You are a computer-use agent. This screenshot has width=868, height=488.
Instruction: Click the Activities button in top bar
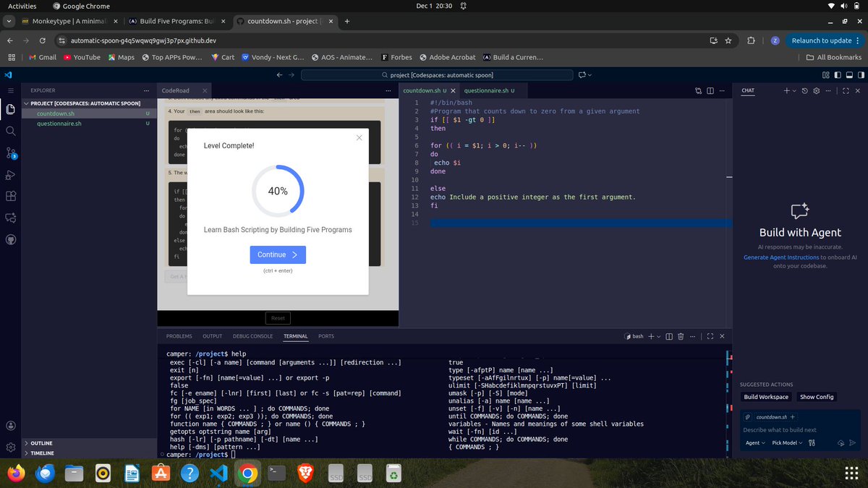click(22, 6)
